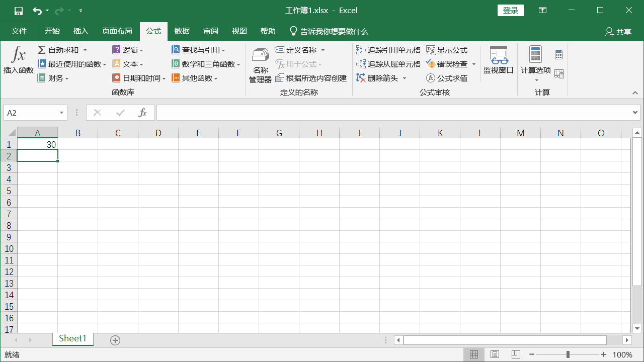Screen dimensions: 644x362
Task: Click the Share (共享) button
Action: click(x=618, y=32)
